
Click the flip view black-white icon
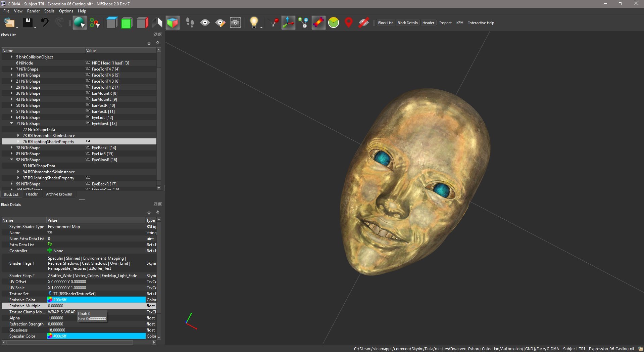tap(157, 23)
